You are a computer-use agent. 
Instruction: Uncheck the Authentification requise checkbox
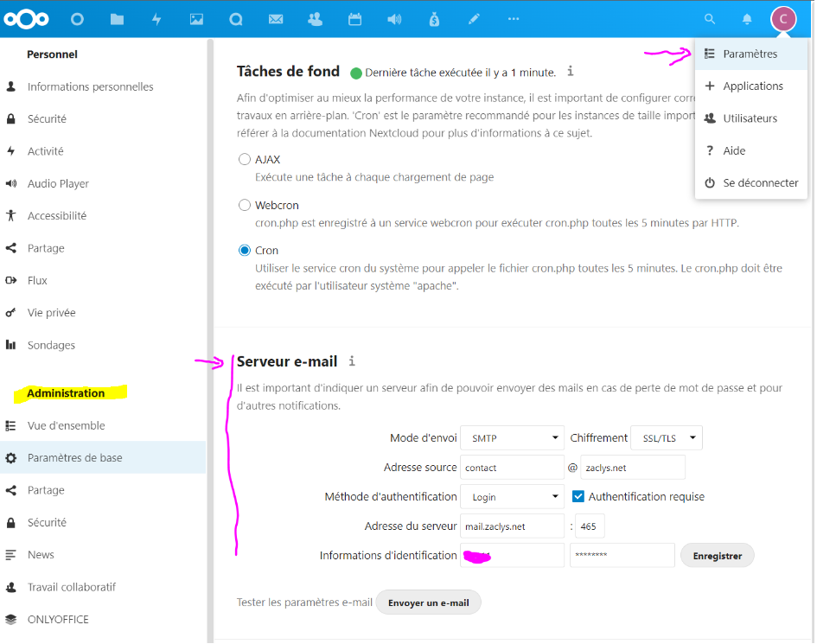[579, 497]
